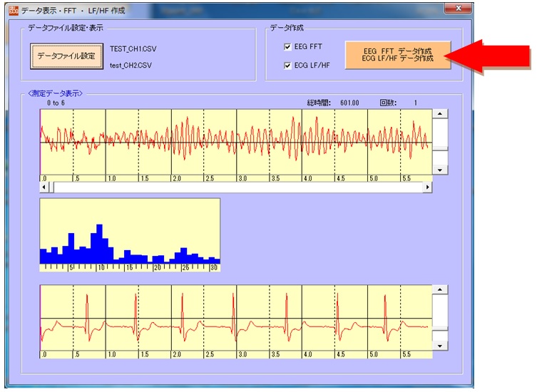Click left arrow of EEG horizontal scrollbar
Screen dimensions: 537x392
pos(45,187)
